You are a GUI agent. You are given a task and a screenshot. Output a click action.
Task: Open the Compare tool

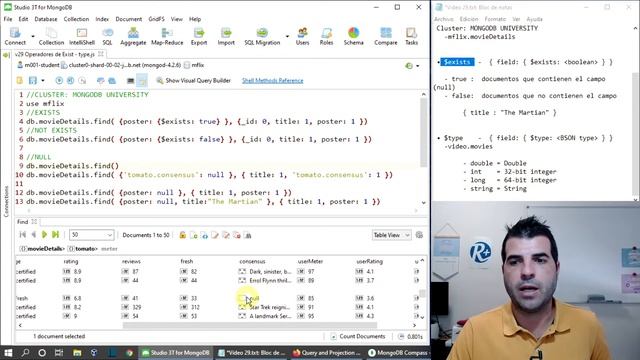click(386, 36)
